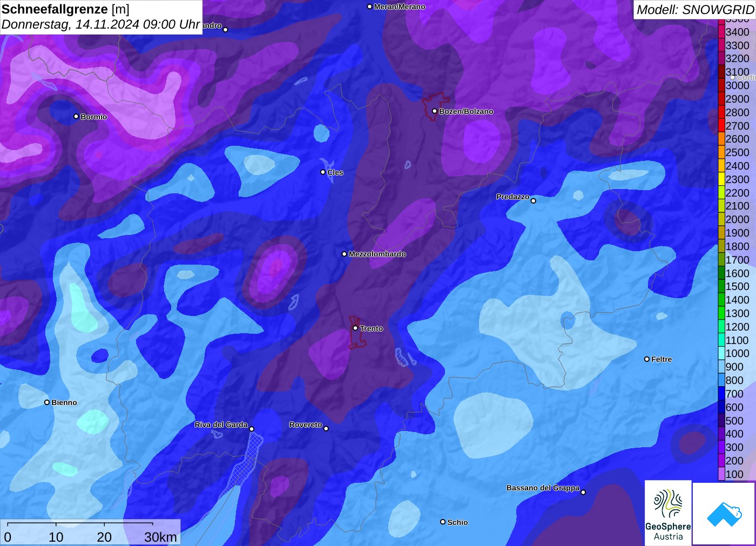756x546 pixels.
Task: Pick the 1900 legend color swatch
Action: [x=721, y=233]
